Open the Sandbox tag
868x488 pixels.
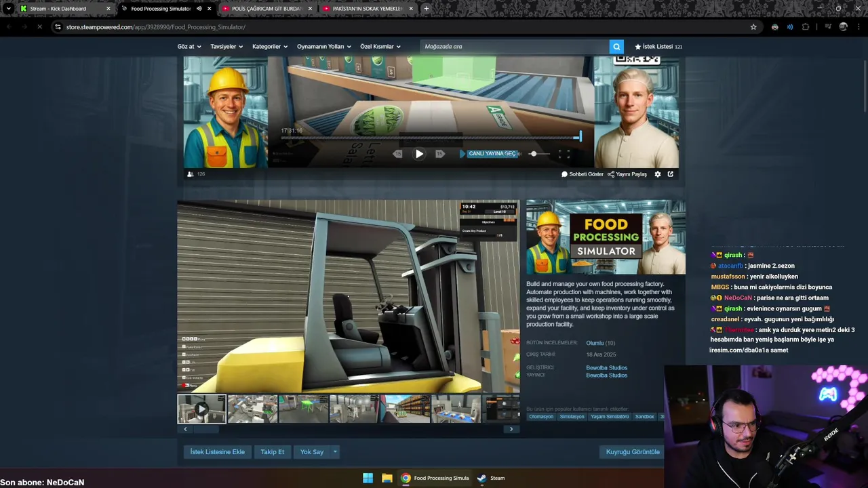[644, 417]
